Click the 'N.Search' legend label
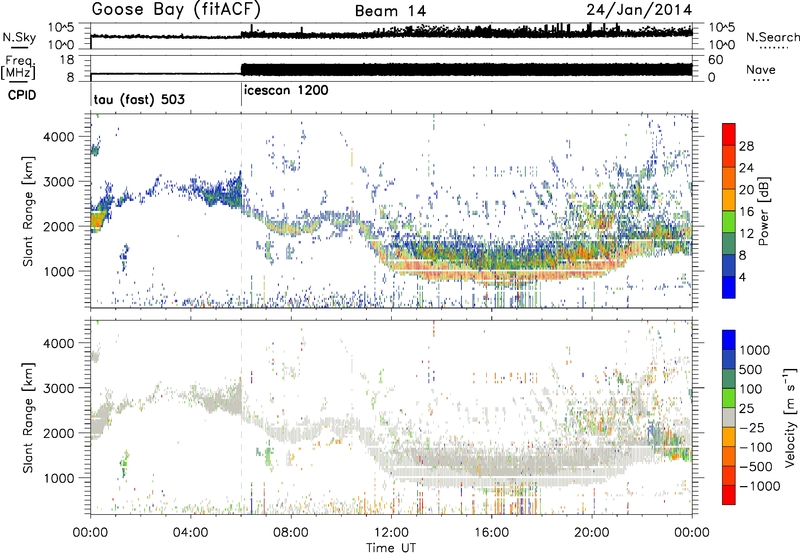The width and height of the screenshot is (800, 554). pyautogui.click(x=772, y=37)
